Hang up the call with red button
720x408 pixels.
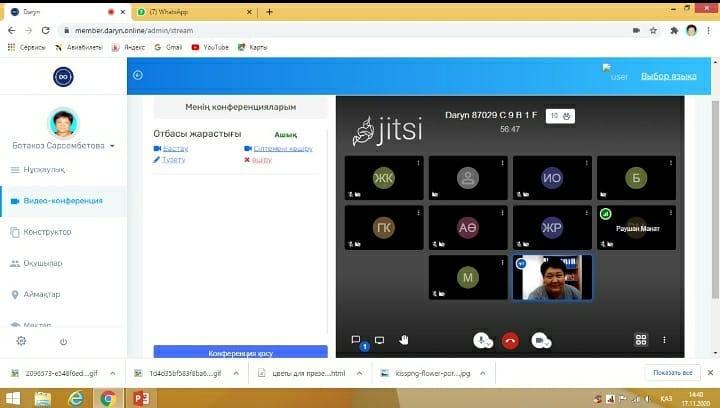point(510,340)
